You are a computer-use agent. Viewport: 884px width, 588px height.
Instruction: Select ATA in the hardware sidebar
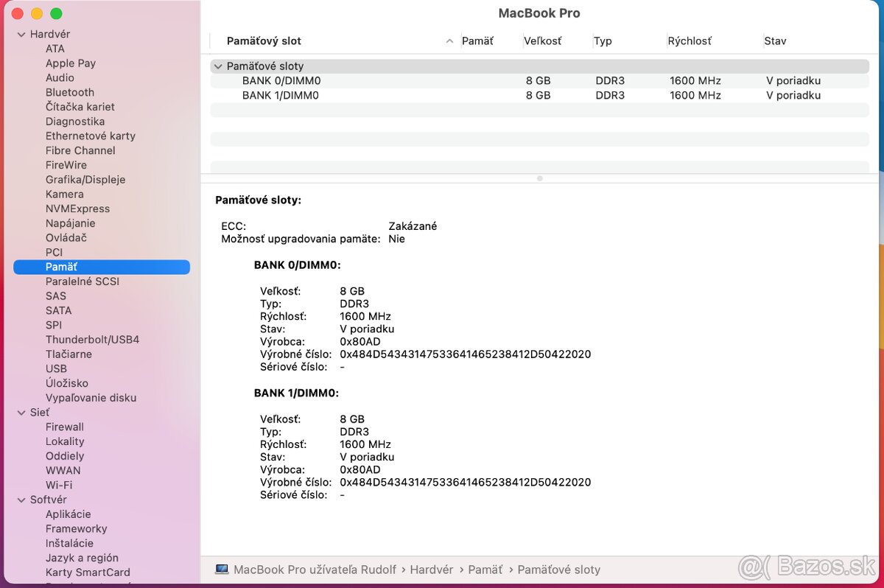click(x=53, y=49)
